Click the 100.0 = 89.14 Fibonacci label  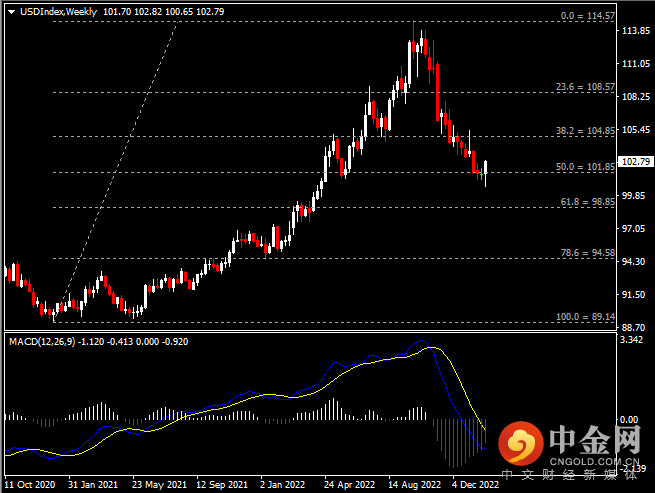(583, 316)
